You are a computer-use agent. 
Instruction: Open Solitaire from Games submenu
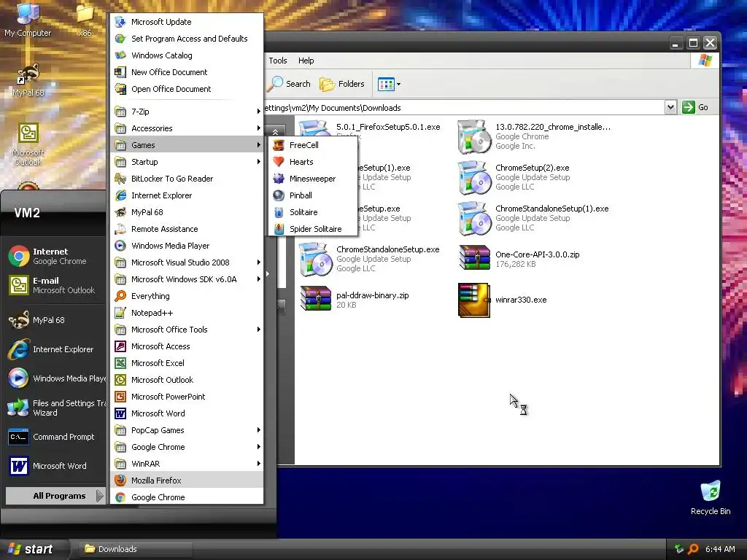(313, 212)
